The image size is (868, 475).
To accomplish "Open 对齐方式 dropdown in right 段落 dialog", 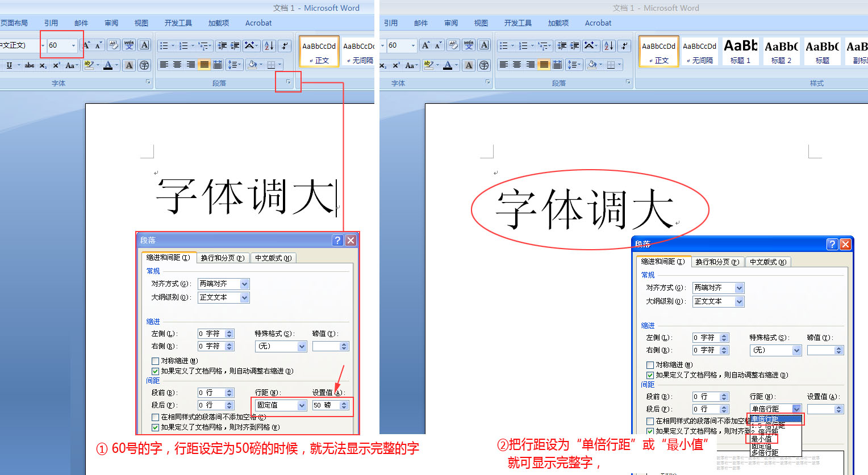I will (740, 288).
